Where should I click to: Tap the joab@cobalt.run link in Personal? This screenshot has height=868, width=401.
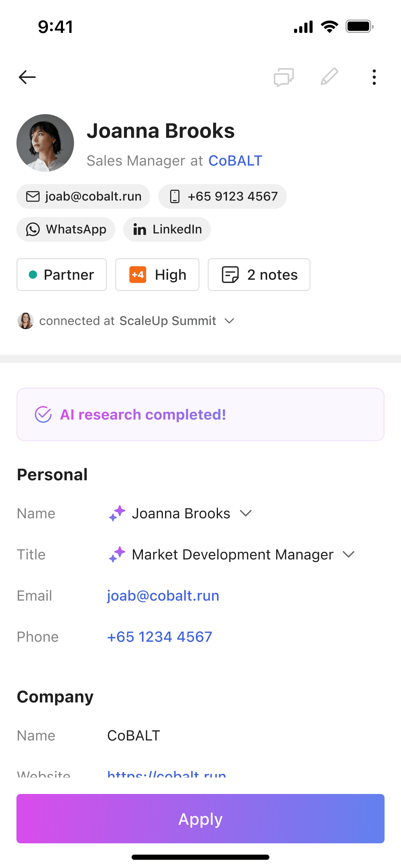(x=163, y=596)
